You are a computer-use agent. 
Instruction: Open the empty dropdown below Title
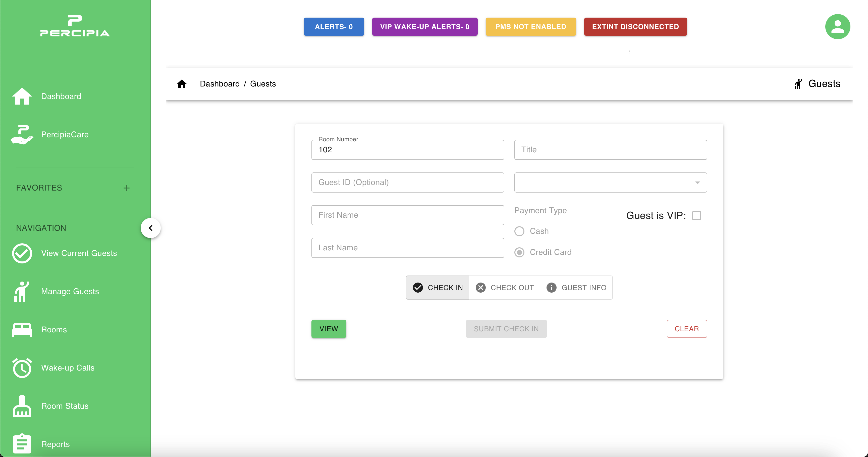click(610, 182)
